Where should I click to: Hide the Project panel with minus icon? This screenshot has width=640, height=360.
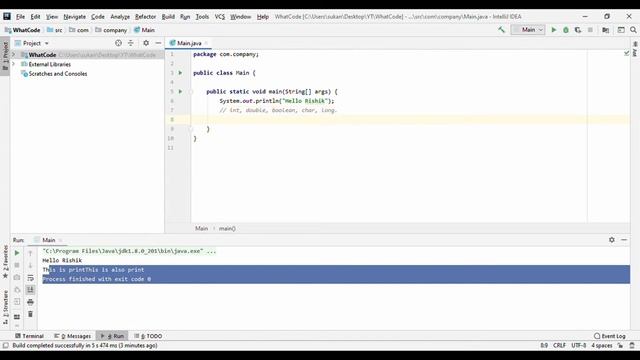(158, 43)
